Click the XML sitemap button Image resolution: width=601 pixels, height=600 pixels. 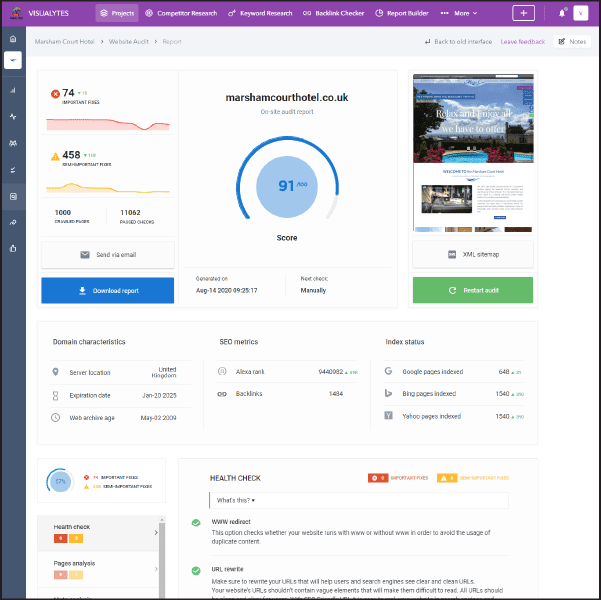tap(472, 255)
